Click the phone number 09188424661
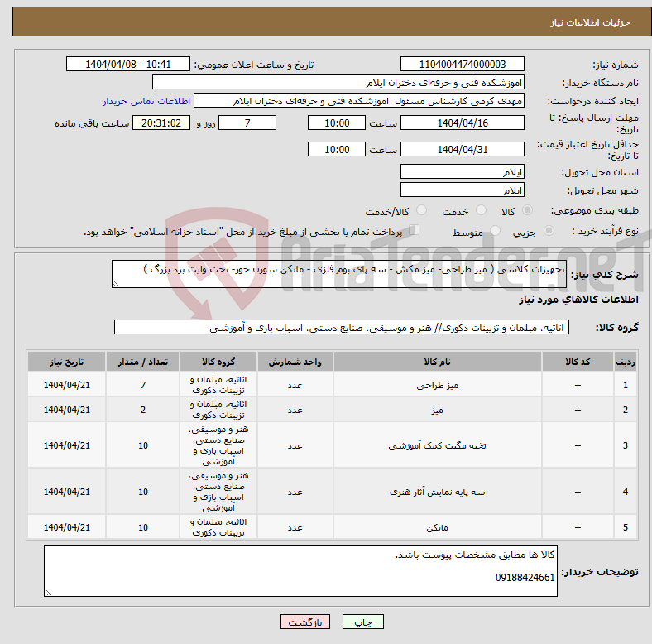The image size is (652, 644). coord(525,578)
